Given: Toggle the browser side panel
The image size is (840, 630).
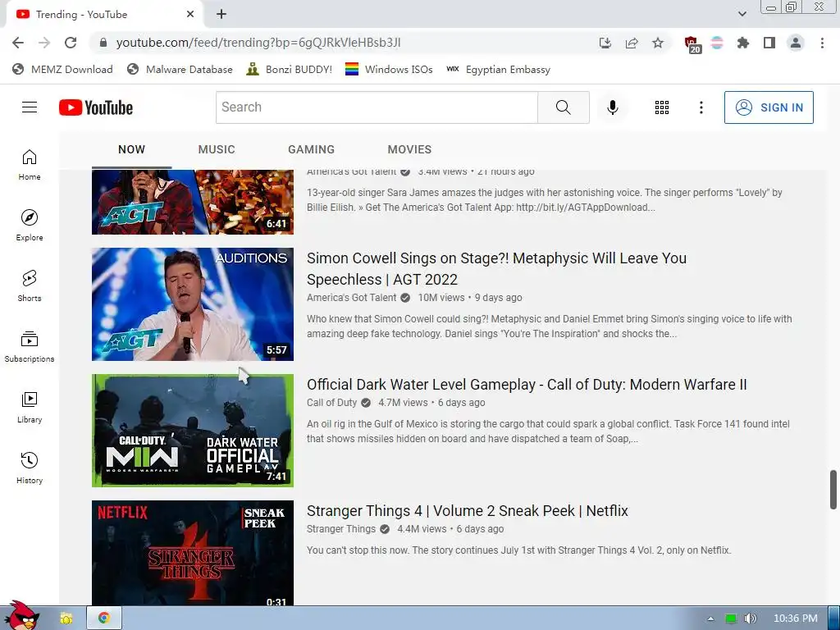Looking at the screenshot, I should click(769, 43).
